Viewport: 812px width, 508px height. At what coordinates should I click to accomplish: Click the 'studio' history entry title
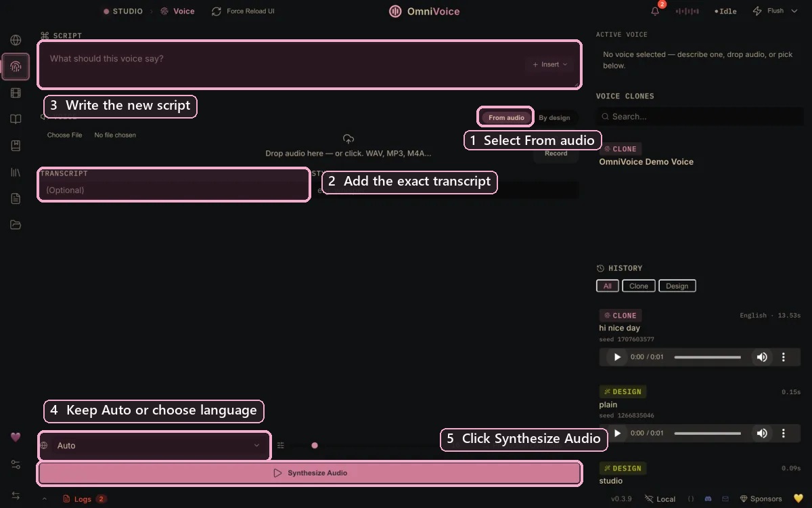tap(610, 481)
